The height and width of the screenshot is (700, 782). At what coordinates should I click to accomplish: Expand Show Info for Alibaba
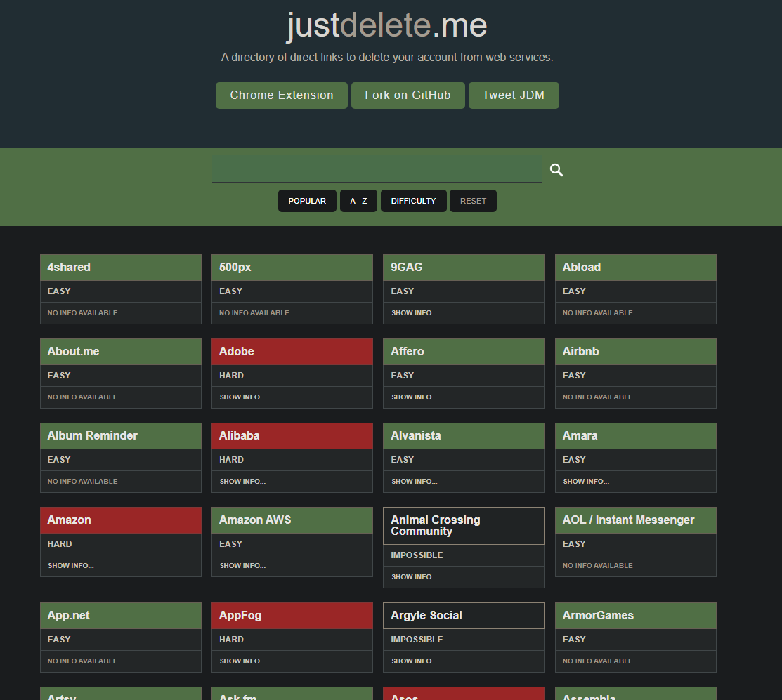tap(242, 481)
